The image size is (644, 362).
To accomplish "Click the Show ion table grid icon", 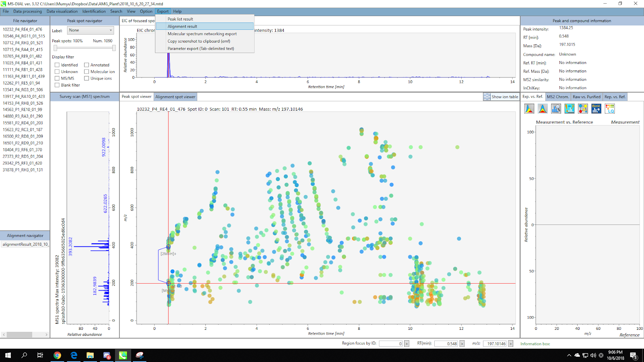I will click(487, 97).
